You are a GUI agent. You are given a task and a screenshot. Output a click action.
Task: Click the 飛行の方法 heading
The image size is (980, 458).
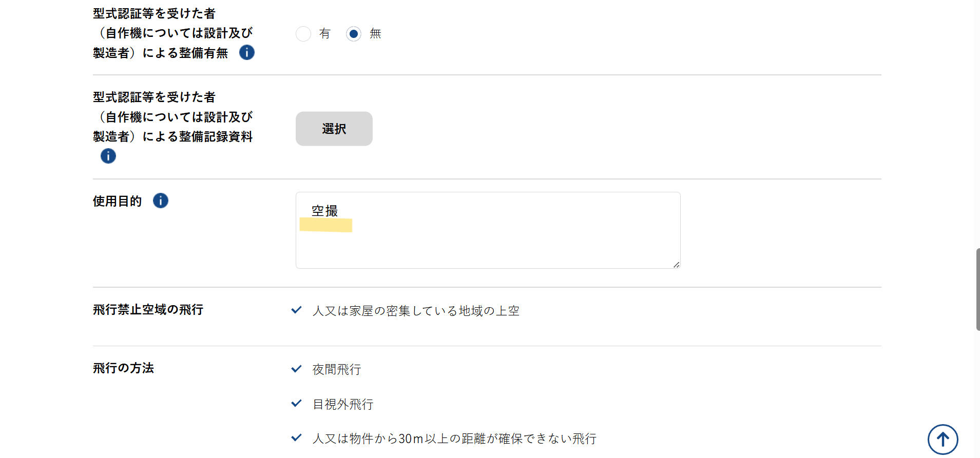coord(123,368)
